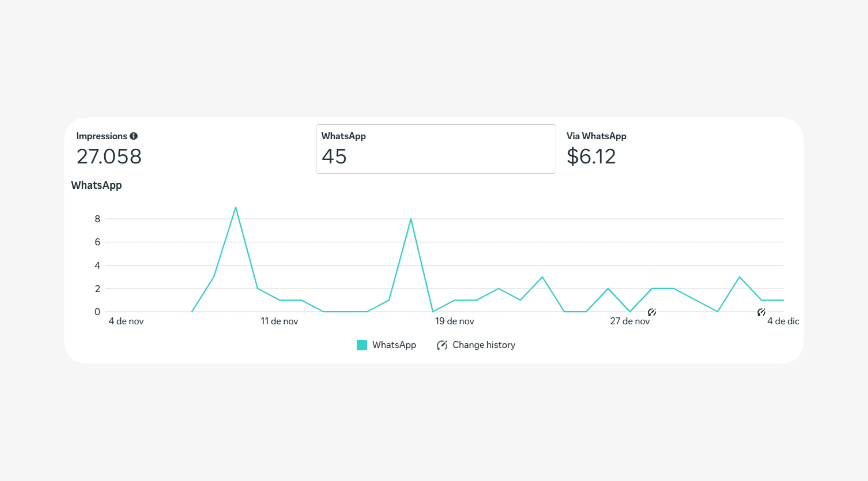Click the rightmost change history badge on the chart
The height and width of the screenshot is (481, 868).
pos(761,312)
